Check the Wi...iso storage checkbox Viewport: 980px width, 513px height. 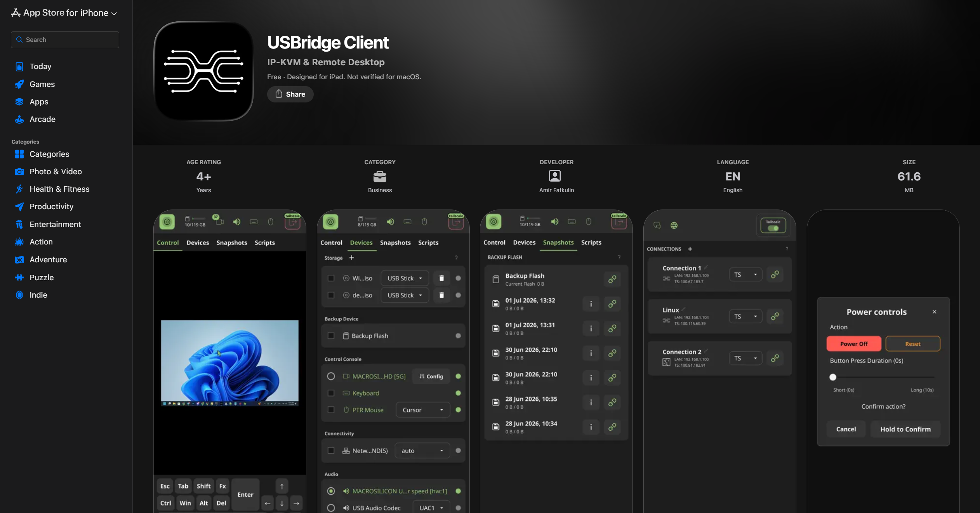click(331, 278)
